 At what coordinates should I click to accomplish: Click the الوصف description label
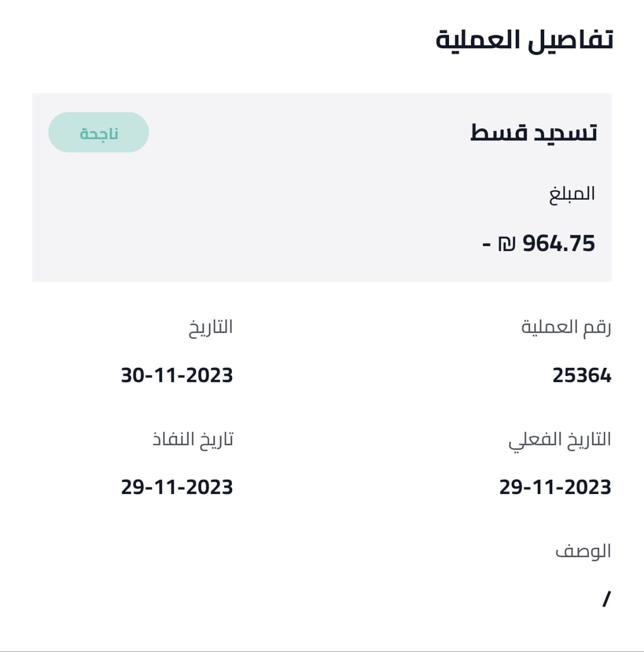point(583,552)
